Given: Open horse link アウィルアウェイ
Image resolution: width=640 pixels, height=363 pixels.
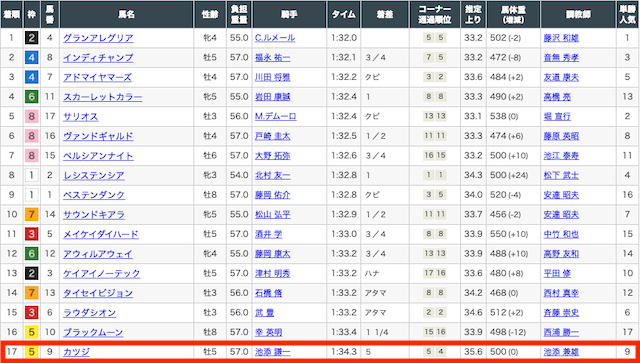Looking at the screenshot, I should (98, 254).
